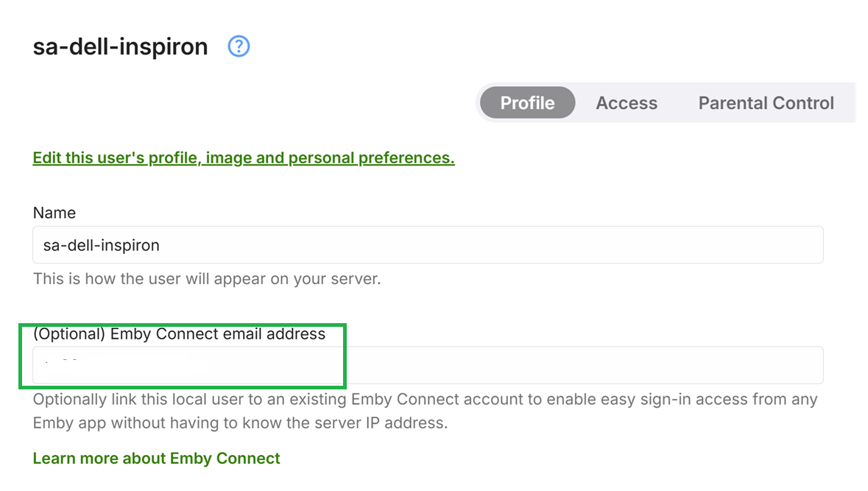Focus the Name input field
Screen dimensions: 868x491
coord(427,245)
